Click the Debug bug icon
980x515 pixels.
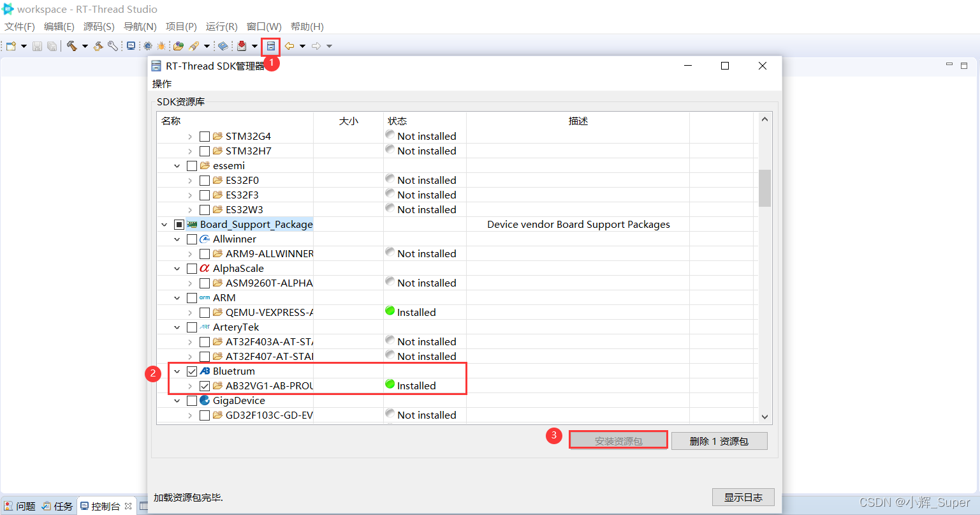click(161, 46)
